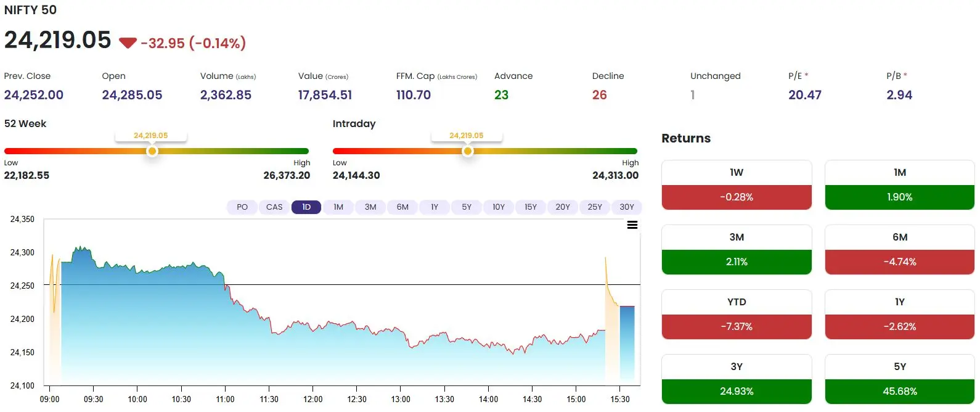Viewport: 980px width, 412px height.
Task: Switch chart to 5Y range
Action: click(467, 207)
